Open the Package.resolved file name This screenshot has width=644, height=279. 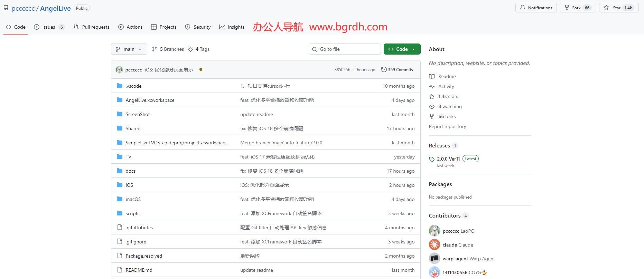click(x=144, y=256)
